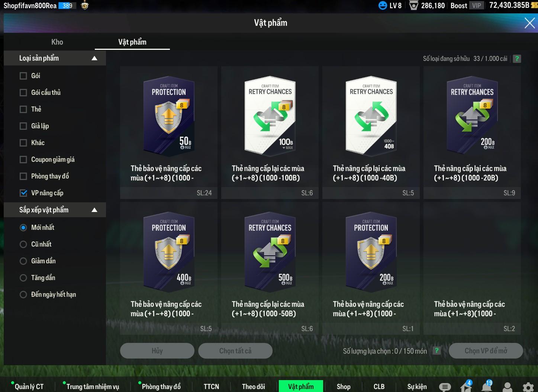Click the green help icon beside owned item count
The height and width of the screenshot is (392, 538).
coord(516,59)
